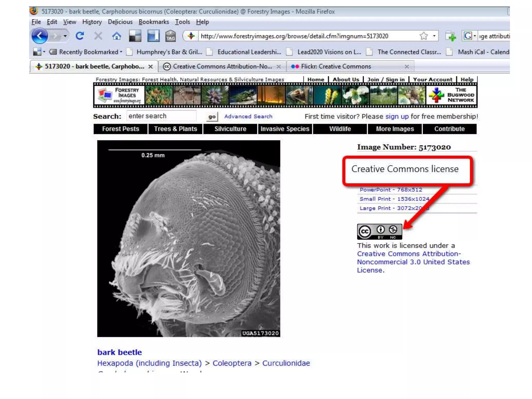This screenshot has height=399, width=532.
Task: Open the Bookmarks menu
Action: (x=154, y=22)
